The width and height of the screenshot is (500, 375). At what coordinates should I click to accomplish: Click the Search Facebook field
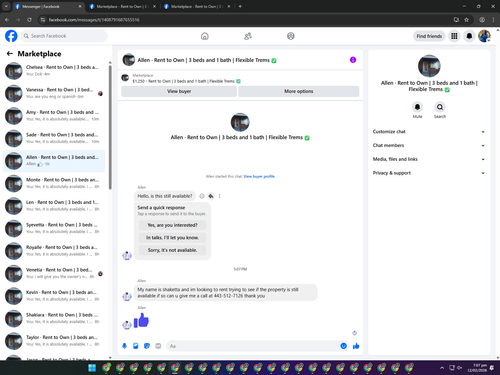64,36
